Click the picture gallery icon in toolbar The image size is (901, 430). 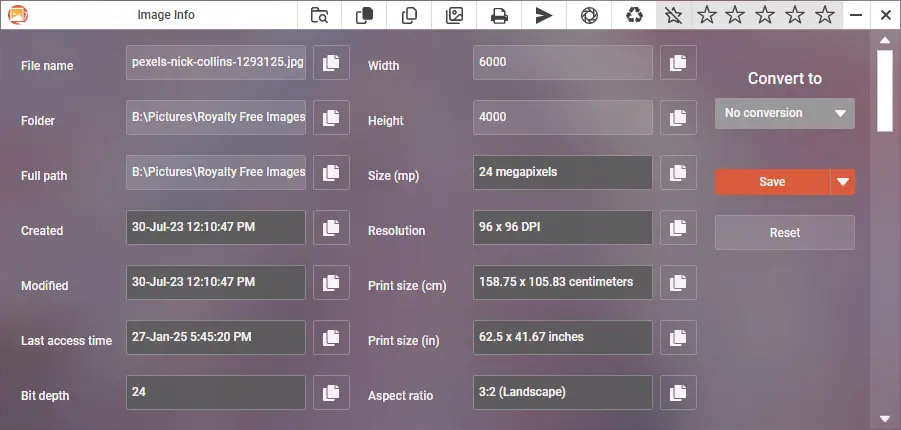(x=454, y=15)
